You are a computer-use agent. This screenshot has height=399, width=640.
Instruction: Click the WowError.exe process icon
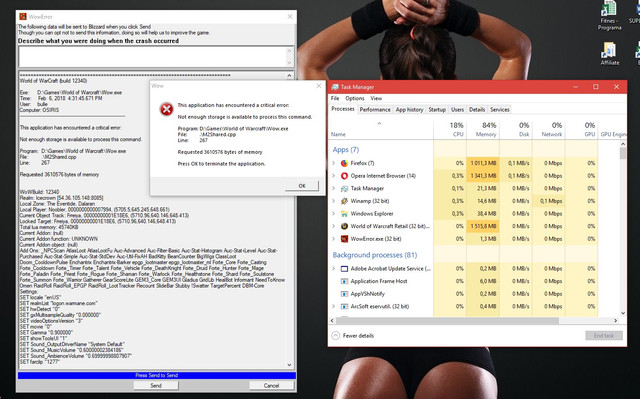click(x=344, y=239)
